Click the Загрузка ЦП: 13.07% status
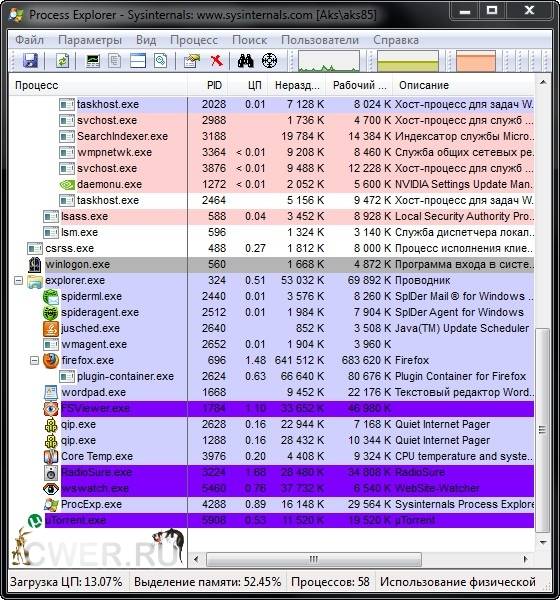This screenshot has width=560, height=600. coord(66,582)
